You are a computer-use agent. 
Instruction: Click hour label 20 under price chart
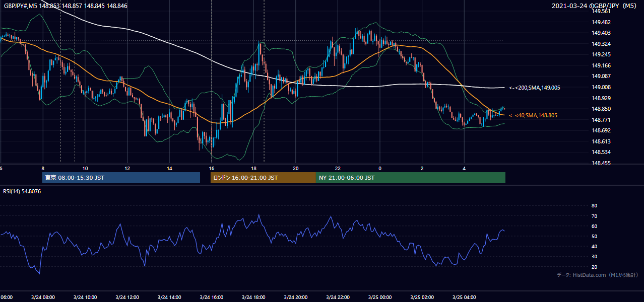coord(296,169)
